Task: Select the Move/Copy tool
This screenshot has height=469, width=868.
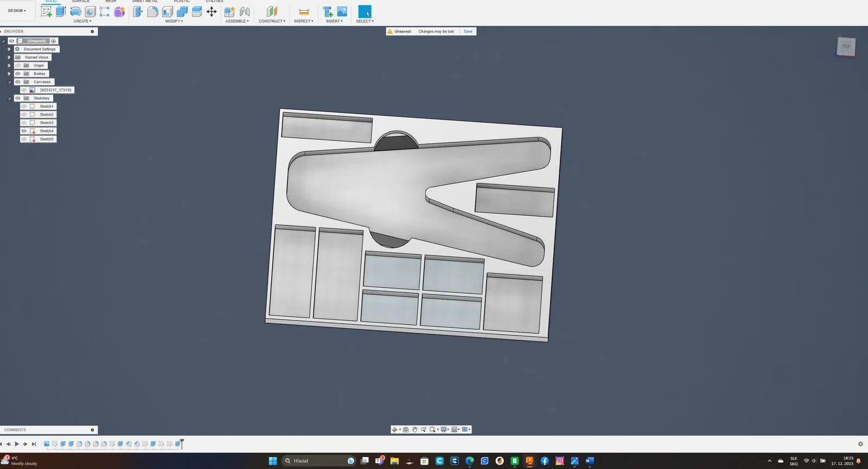Action: point(212,11)
